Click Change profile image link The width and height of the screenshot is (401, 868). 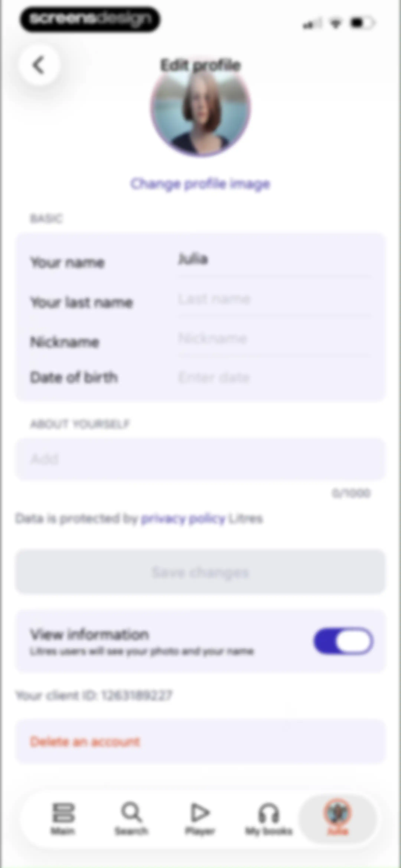(200, 184)
